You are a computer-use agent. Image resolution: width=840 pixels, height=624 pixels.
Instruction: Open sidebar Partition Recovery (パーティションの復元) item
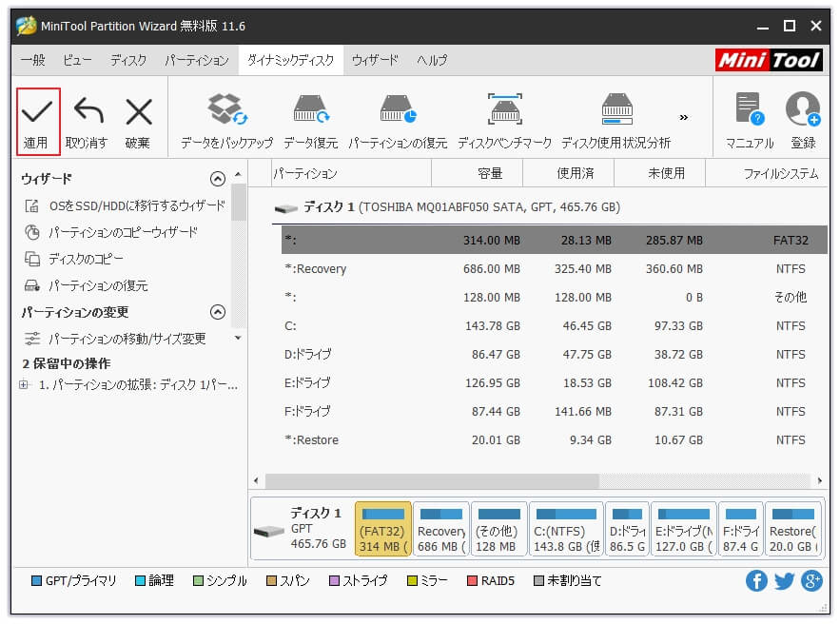click(87, 286)
